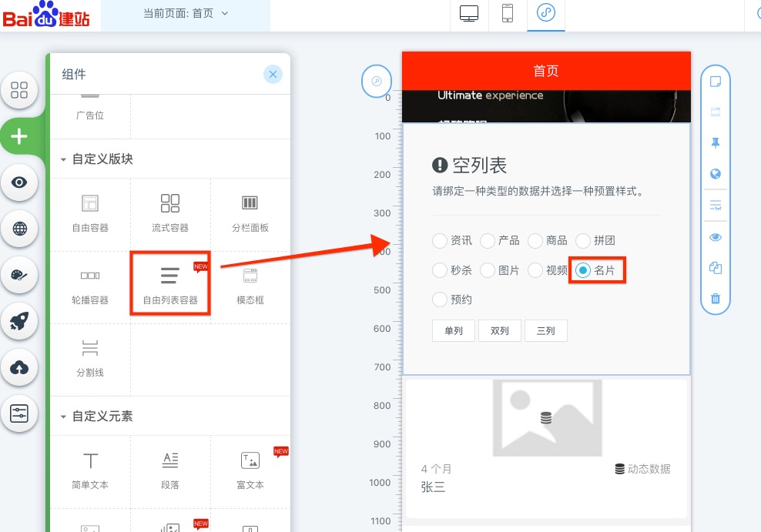Screen dimensions: 761x532
Task: Click the trash delete icon in right toolbar
Action: (716, 298)
